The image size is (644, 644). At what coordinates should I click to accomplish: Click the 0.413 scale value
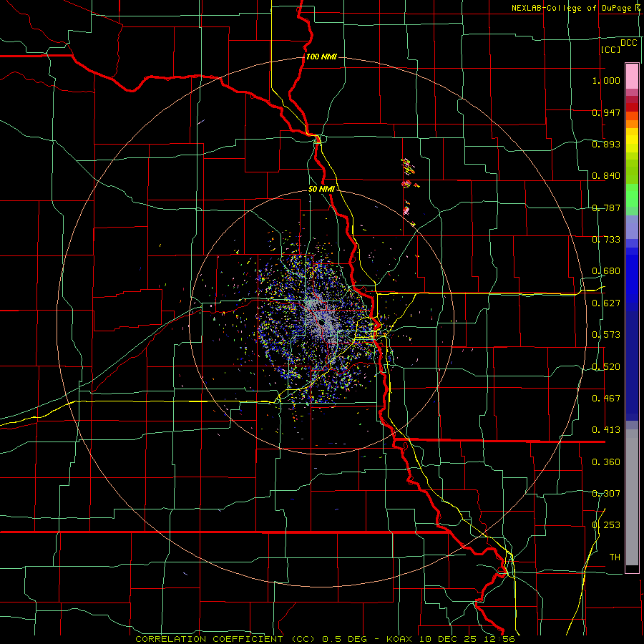point(606,430)
